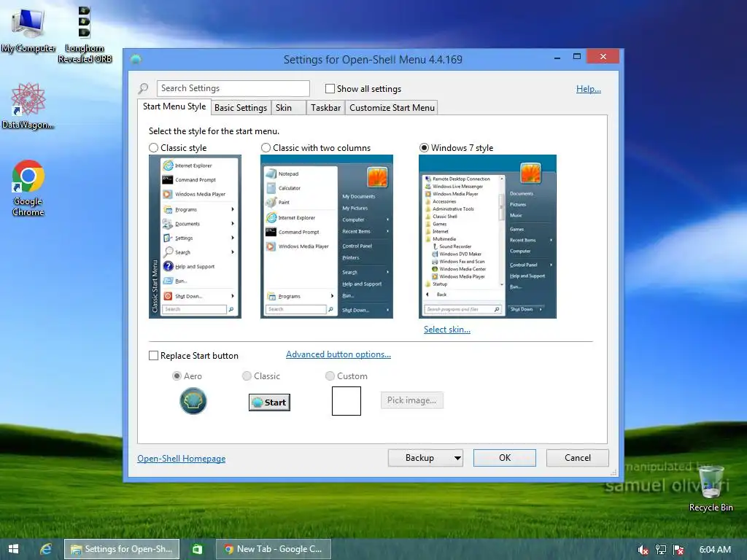Choose the Aero start button radio option
The width and height of the screenshot is (747, 560).
pos(177,376)
